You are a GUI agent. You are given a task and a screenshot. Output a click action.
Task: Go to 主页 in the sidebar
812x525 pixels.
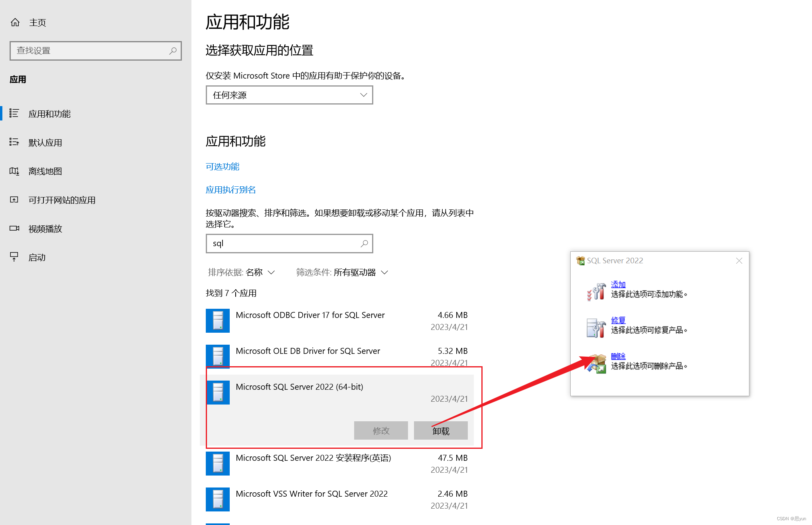[x=37, y=23]
